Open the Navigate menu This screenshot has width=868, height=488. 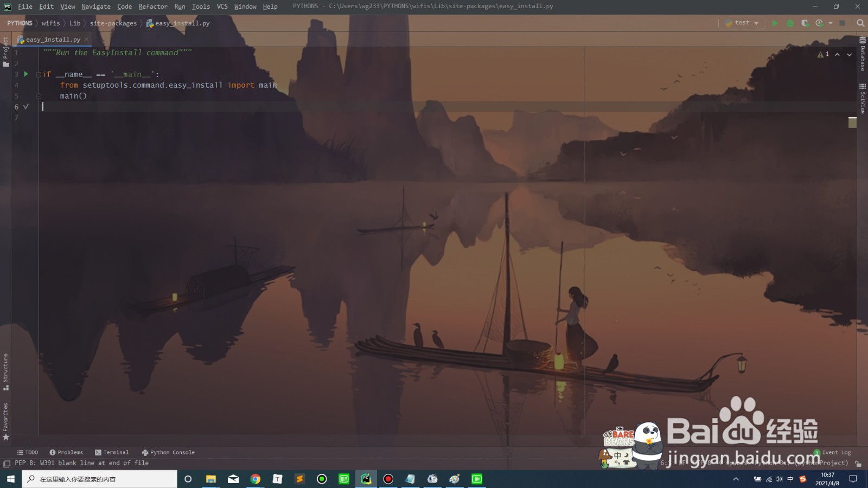pos(96,7)
